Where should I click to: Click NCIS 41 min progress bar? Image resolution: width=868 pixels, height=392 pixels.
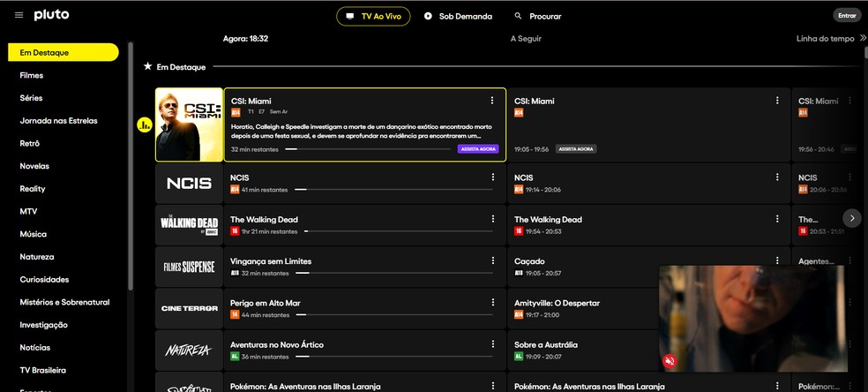pos(393,190)
